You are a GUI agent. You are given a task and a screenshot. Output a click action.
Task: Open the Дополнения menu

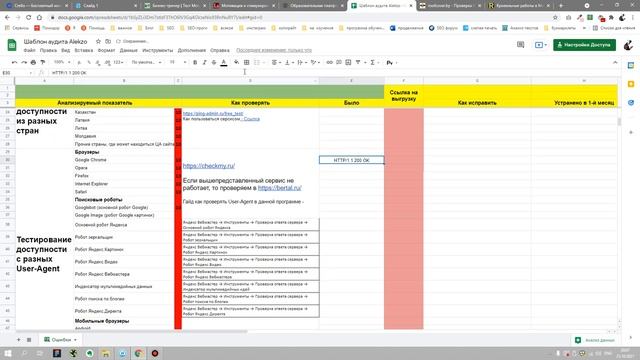pyautogui.click(x=192, y=50)
